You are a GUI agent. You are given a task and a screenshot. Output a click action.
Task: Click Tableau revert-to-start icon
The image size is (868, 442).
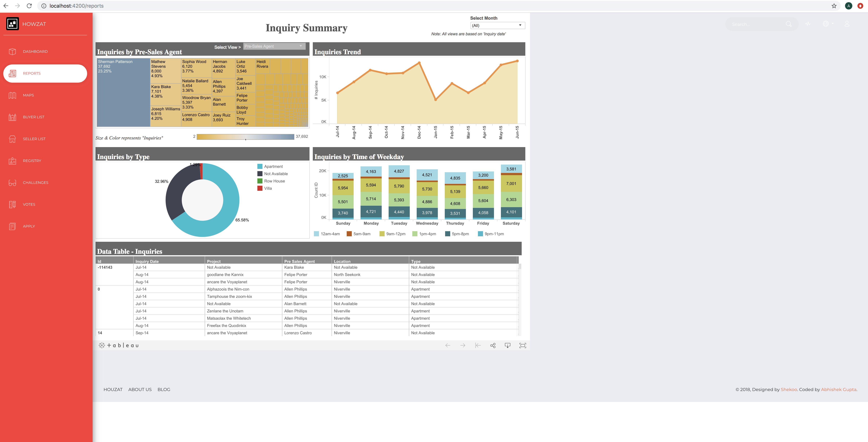coord(477,345)
